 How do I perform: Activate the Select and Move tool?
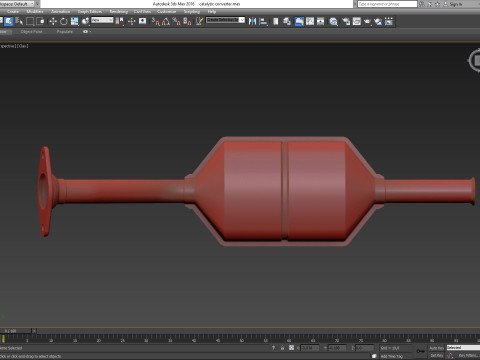(x=53, y=22)
